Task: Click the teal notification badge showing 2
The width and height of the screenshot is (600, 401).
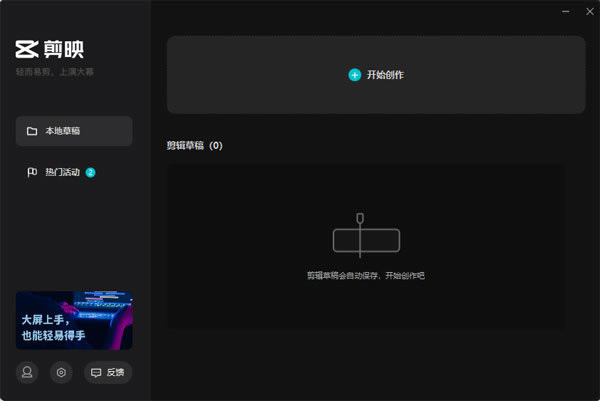Action: click(x=90, y=173)
